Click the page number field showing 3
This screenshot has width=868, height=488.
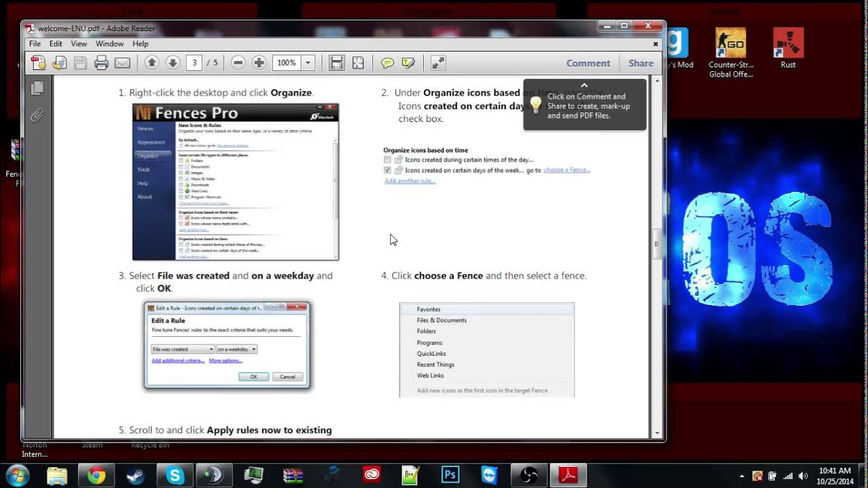point(195,63)
